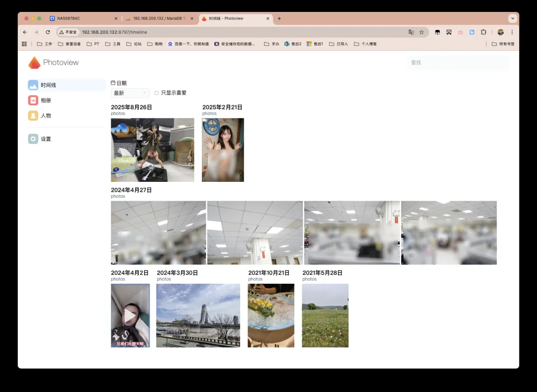Open the skyline photo from 2024年3月30日
537x392 pixels.
pos(198,315)
